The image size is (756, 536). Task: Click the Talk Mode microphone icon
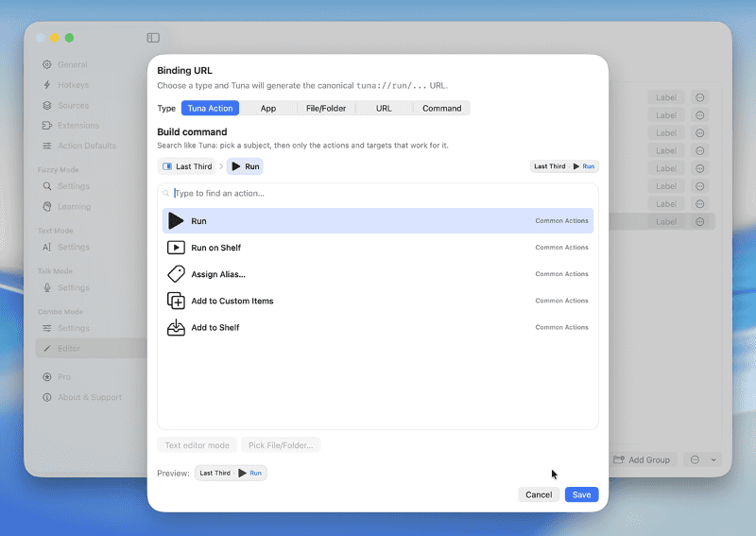pyautogui.click(x=46, y=287)
